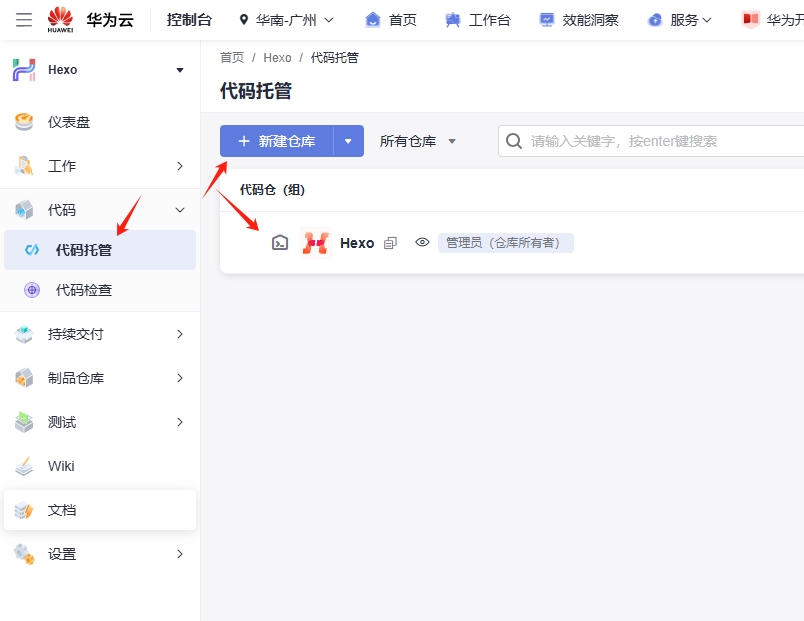Click the search magnifier icon
Image resolution: width=804 pixels, height=621 pixels.
pos(514,141)
